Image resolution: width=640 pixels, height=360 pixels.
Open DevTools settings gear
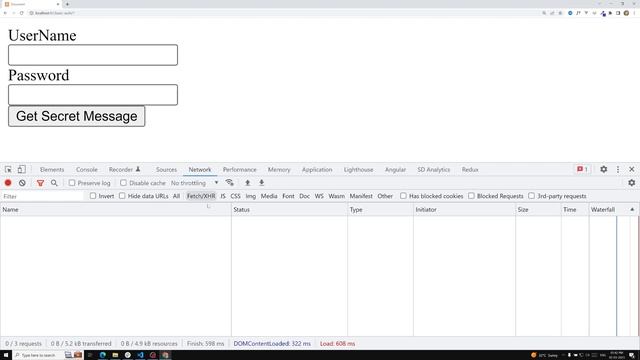coord(603,169)
